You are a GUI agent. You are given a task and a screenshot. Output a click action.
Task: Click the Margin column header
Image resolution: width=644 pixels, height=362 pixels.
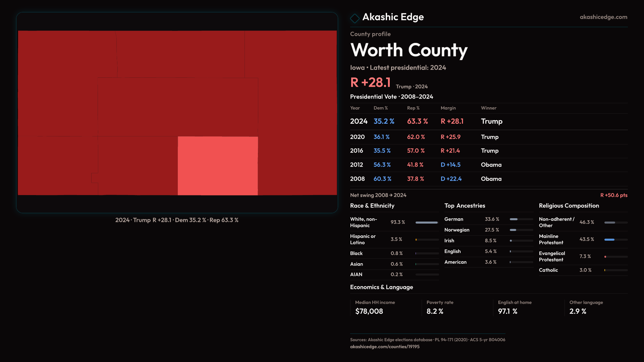(x=448, y=108)
